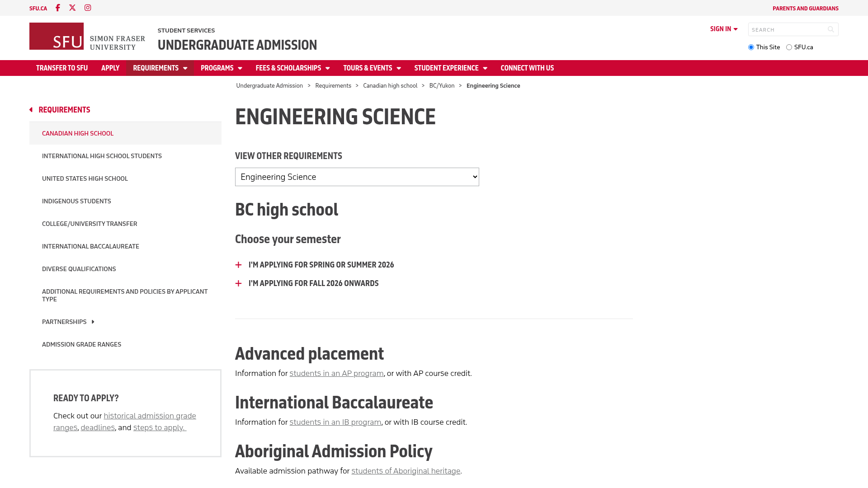The image size is (868, 488).
Task: Open the Tours & Events menu
Action: pyautogui.click(x=372, y=68)
